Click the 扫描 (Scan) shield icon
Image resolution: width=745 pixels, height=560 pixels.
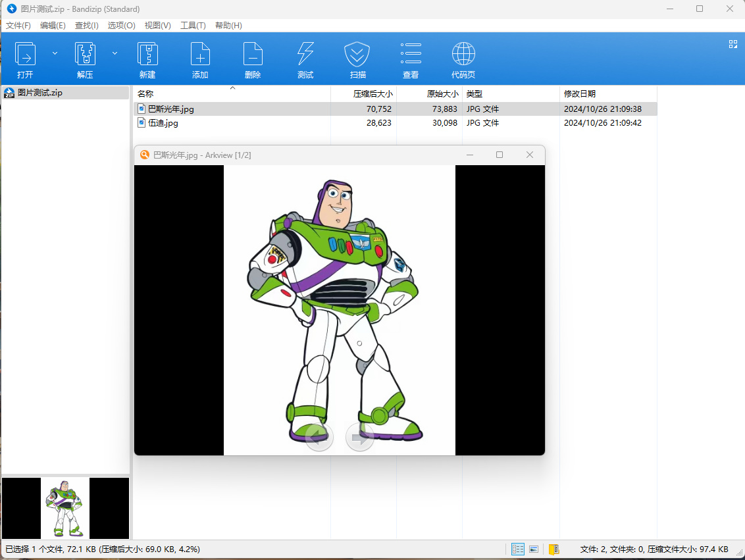pyautogui.click(x=357, y=54)
